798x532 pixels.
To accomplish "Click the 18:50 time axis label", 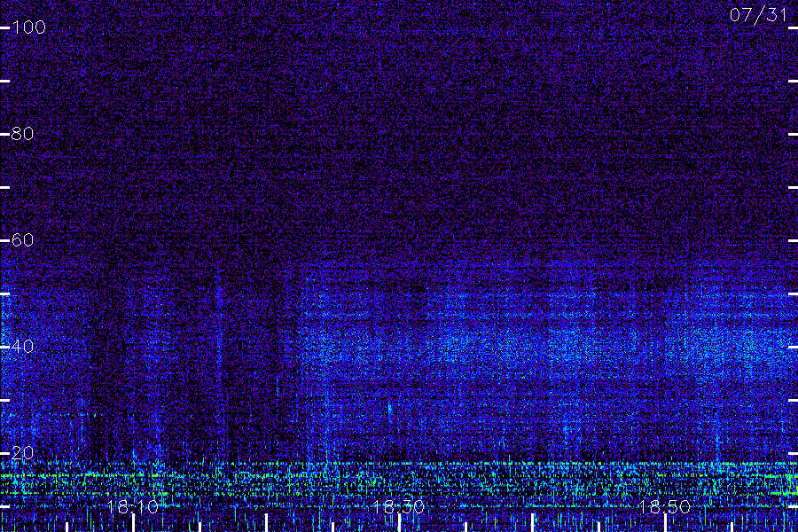I will (664, 506).
